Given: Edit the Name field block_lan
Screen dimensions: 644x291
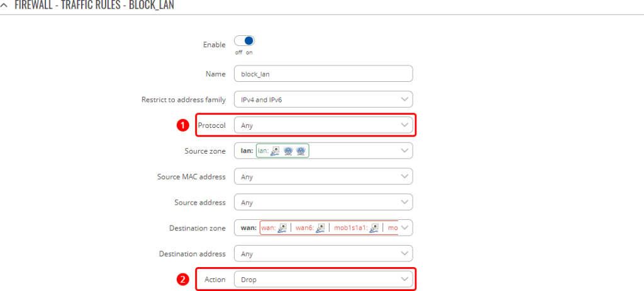Looking at the screenshot, I should pyautogui.click(x=323, y=74).
